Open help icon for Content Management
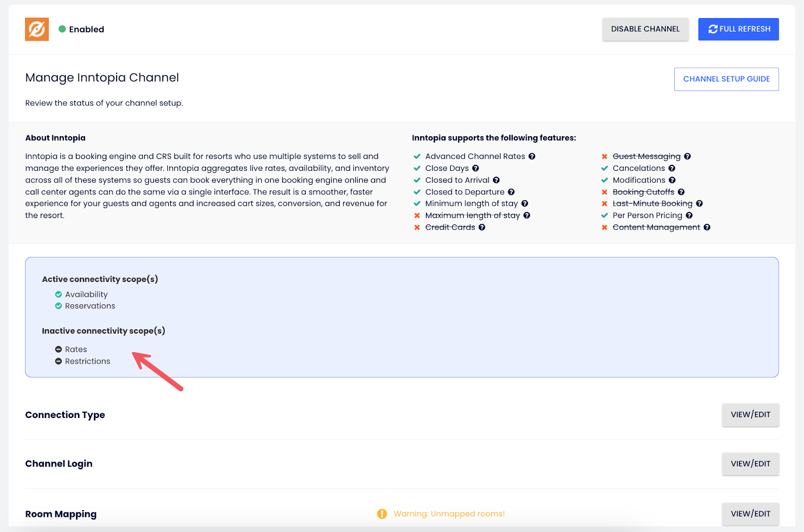 coord(707,227)
